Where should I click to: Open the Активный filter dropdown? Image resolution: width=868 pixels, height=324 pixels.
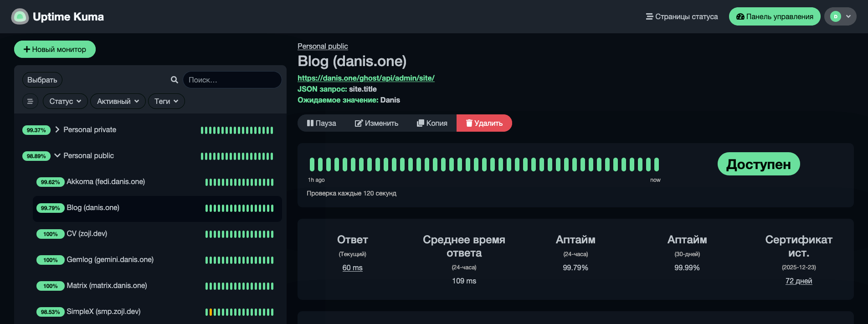click(118, 101)
